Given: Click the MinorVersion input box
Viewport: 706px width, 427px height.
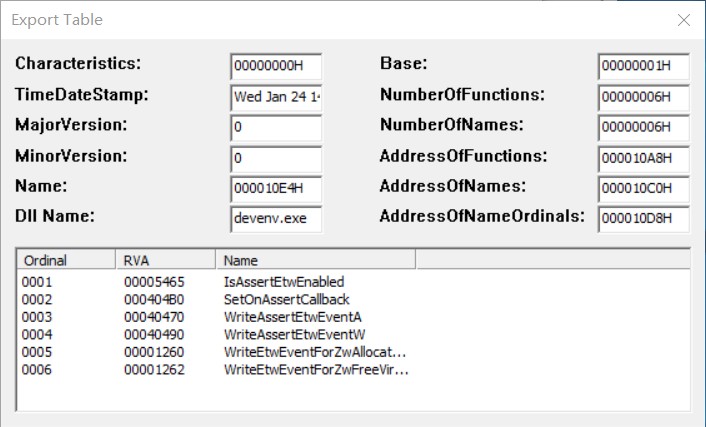Looking at the screenshot, I should pos(276,159).
